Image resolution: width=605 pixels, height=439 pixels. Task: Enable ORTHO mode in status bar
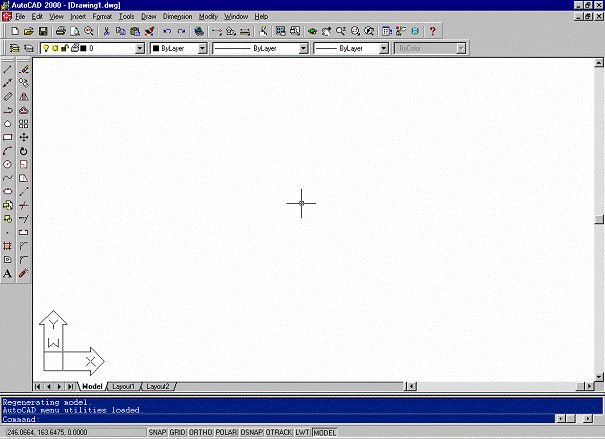[x=201, y=432]
